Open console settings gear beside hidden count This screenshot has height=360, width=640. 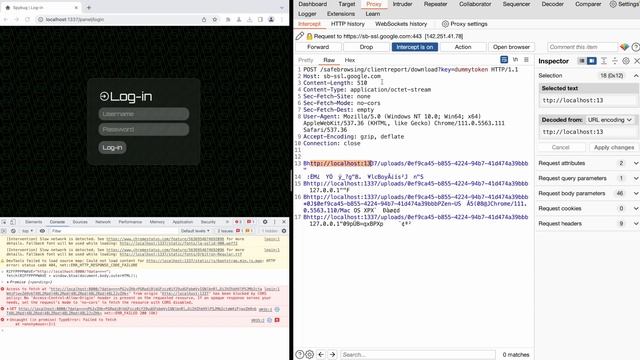284,231
